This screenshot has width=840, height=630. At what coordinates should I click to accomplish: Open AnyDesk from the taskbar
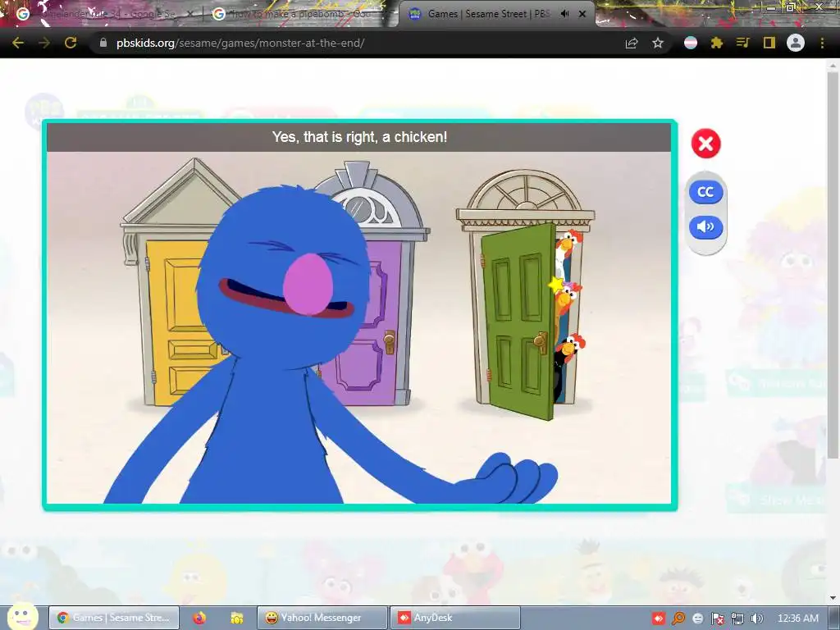[x=455, y=618]
